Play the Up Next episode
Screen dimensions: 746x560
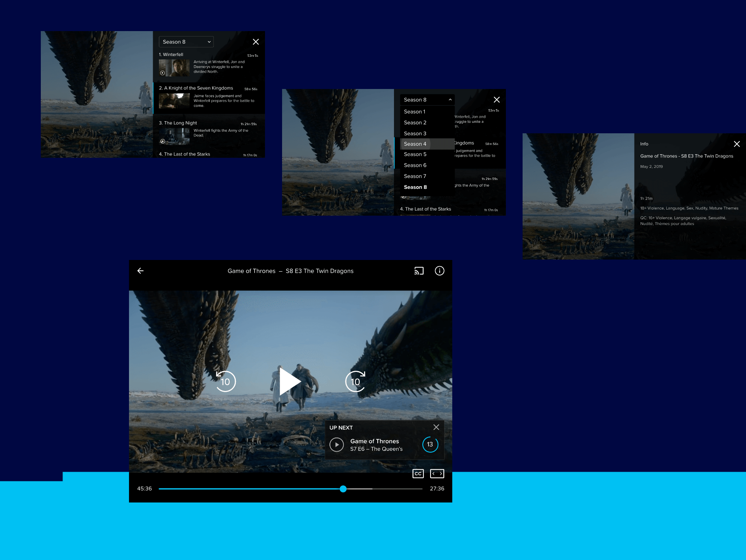(x=336, y=445)
